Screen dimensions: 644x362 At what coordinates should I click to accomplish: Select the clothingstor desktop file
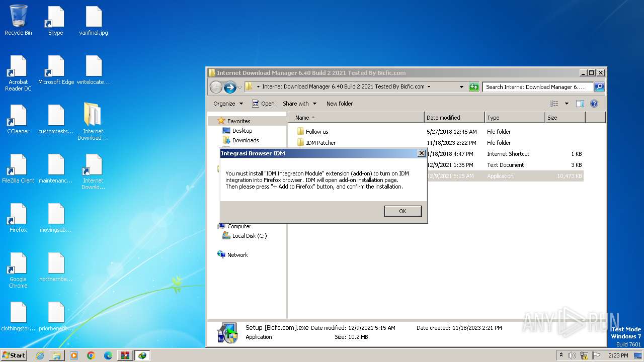click(x=18, y=316)
